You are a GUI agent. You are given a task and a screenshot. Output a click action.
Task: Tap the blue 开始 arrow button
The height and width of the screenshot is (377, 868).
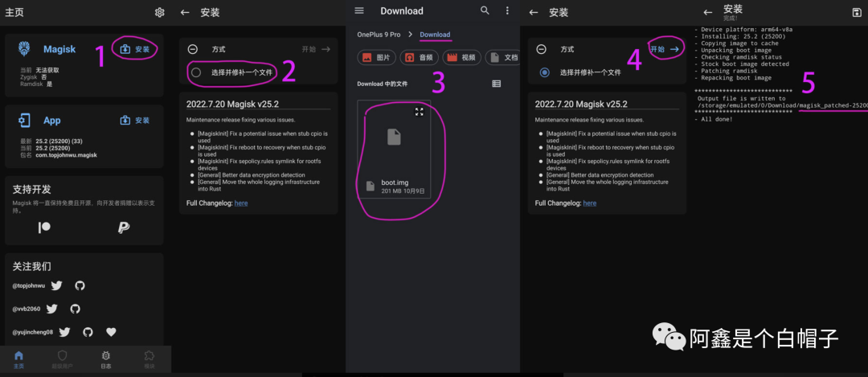pyautogui.click(x=665, y=49)
